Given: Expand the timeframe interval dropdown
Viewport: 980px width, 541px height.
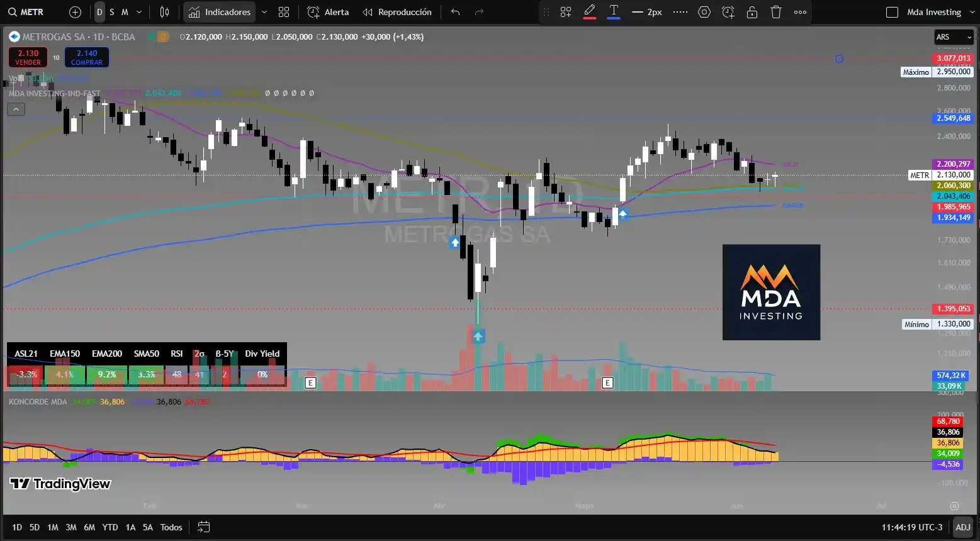Looking at the screenshot, I should coord(139,12).
